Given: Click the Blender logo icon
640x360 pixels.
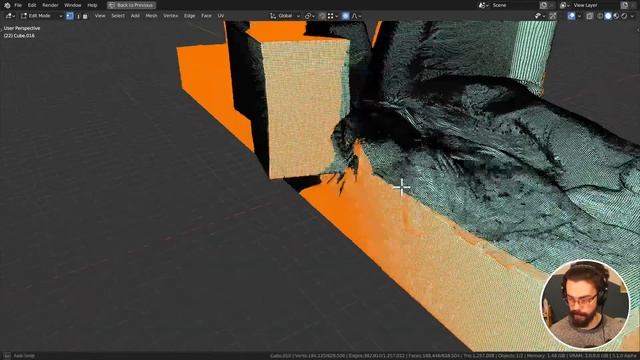Looking at the screenshot, I should [x=7, y=5].
